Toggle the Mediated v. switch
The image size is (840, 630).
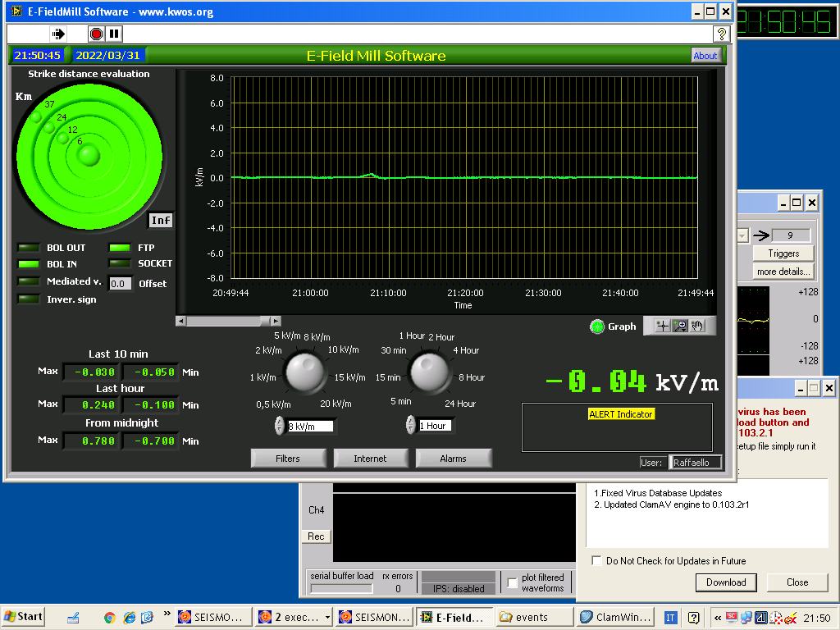(x=29, y=281)
